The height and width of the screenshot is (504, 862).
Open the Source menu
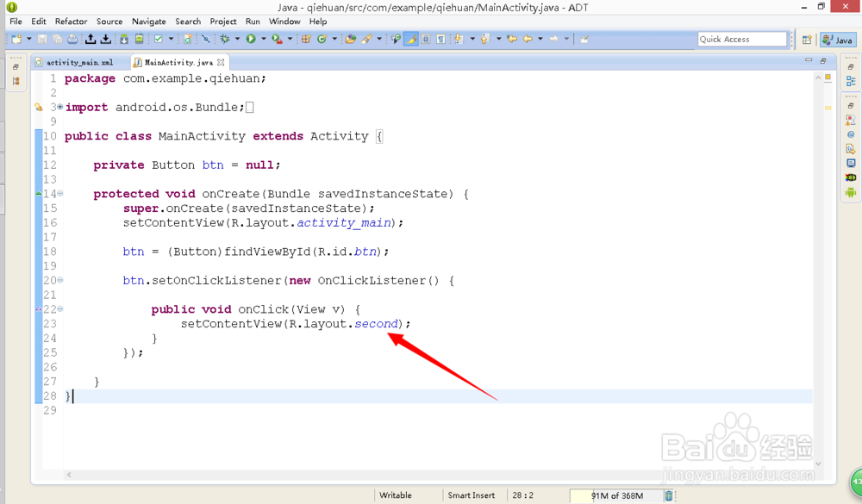(109, 22)
